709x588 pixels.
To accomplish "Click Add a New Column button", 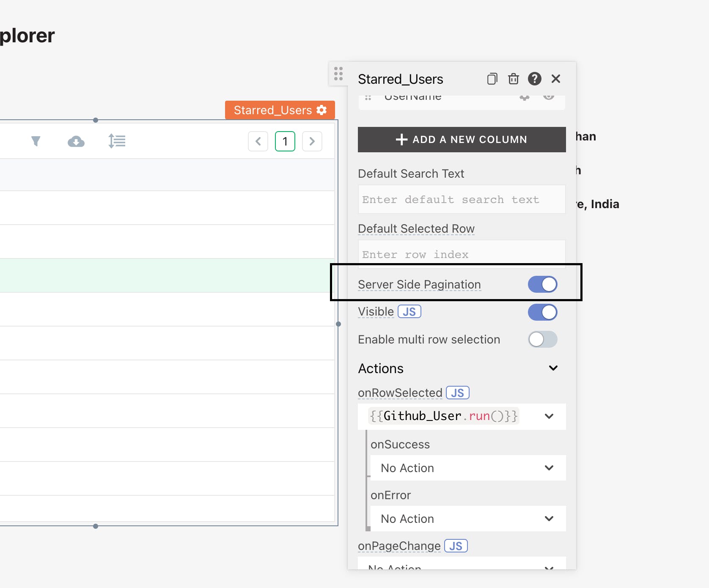I will (462, 140).
